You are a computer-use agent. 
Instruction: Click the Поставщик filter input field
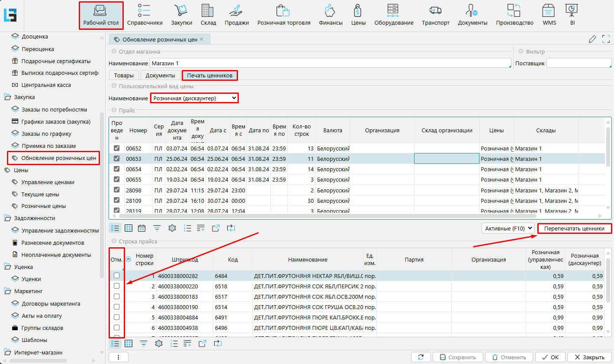pyautogui.click(x=578, y=63)
